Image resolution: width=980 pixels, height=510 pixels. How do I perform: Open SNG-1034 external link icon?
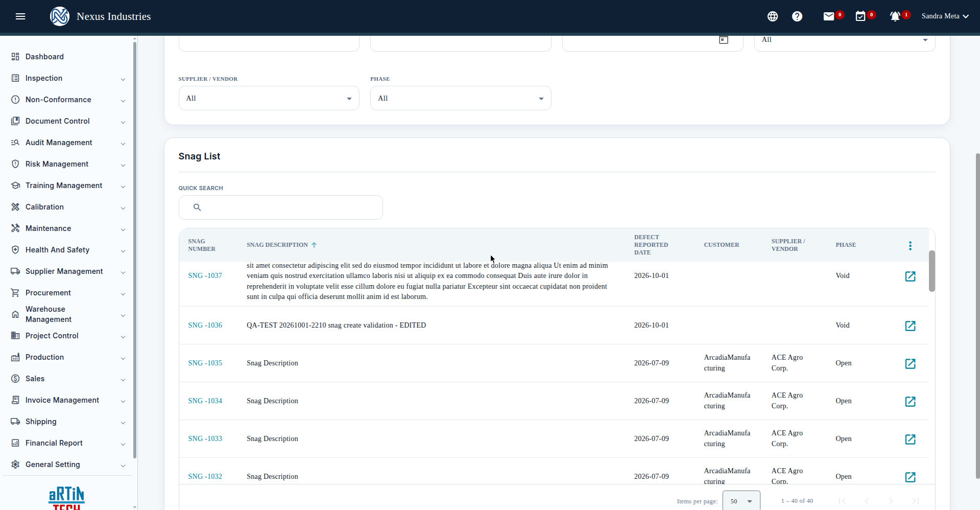(910, 402)
